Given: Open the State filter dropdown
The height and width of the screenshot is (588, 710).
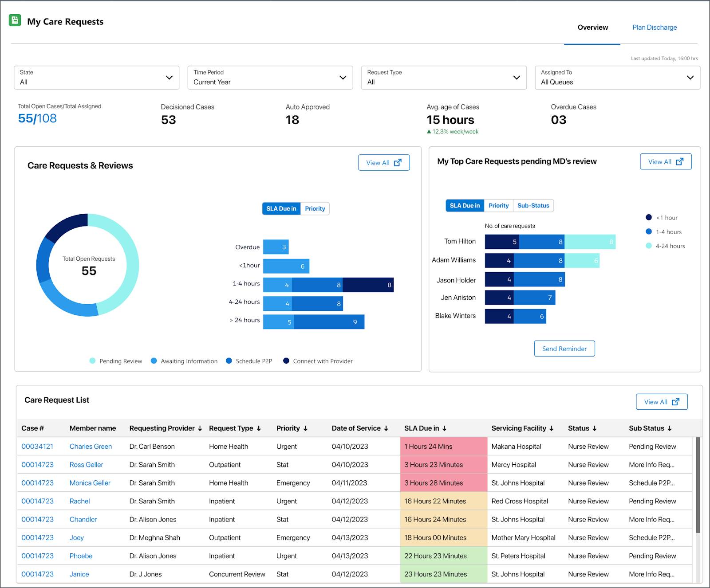Looking at the screenshot, I should point(97,78).
